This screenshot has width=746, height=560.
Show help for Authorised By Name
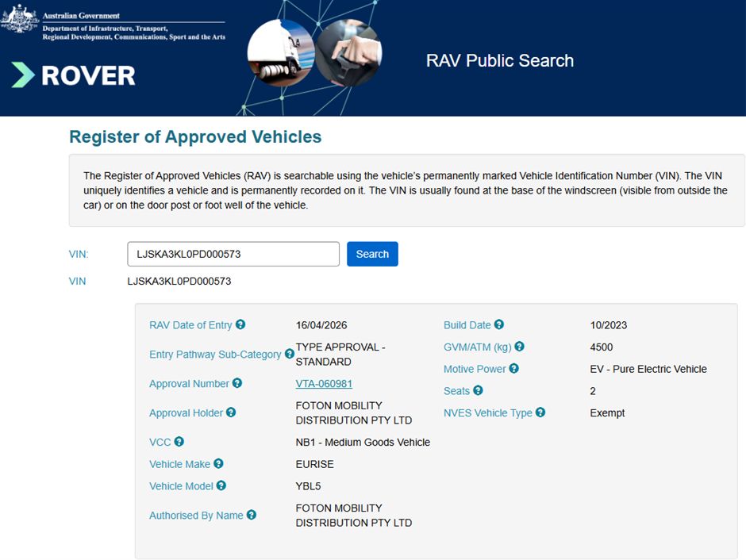pos(252,515)
